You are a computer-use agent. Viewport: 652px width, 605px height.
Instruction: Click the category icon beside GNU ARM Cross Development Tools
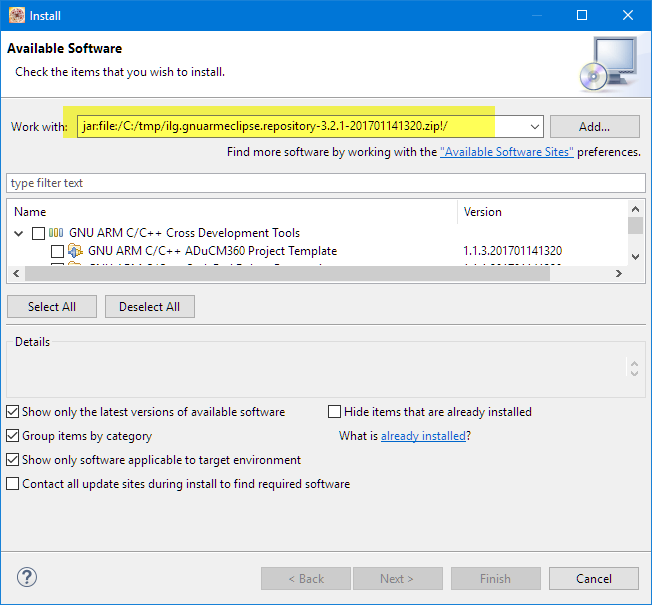[56, 233]
